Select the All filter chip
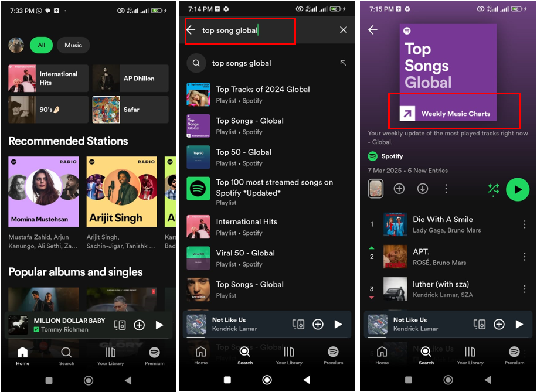Viewport: 537px width, 392px height. click(x=41, y=45)
